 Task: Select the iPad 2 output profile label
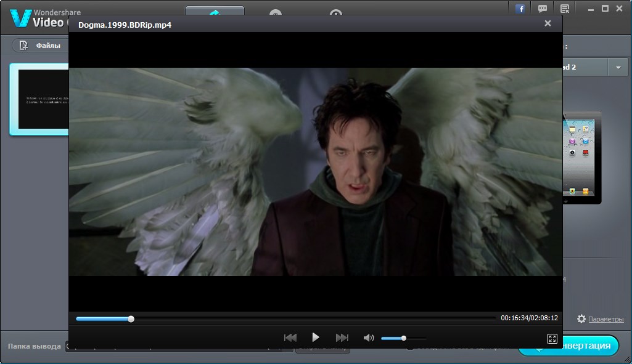tap(569, 67)
